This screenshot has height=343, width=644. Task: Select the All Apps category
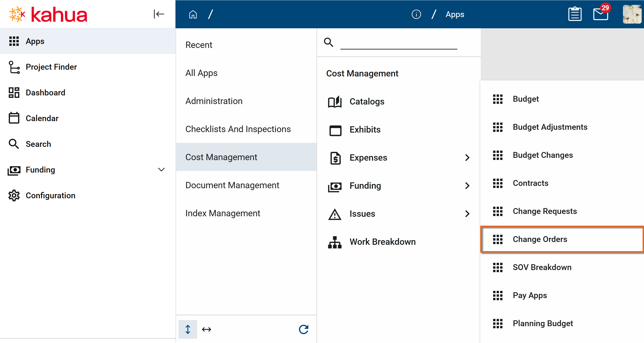(201, 73)
